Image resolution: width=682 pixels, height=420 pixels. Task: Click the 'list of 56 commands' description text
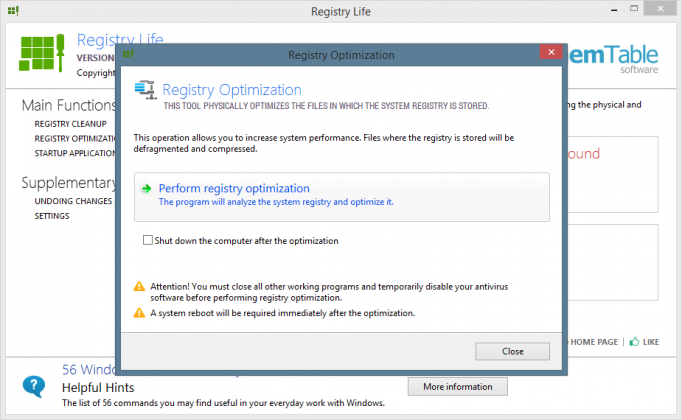223,403
